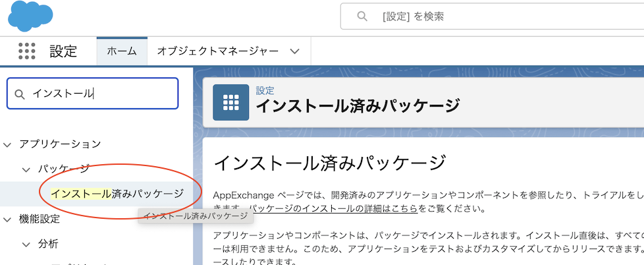Open the パッケージのインストールの詳細はこちら link

click(x=333, y=208)
